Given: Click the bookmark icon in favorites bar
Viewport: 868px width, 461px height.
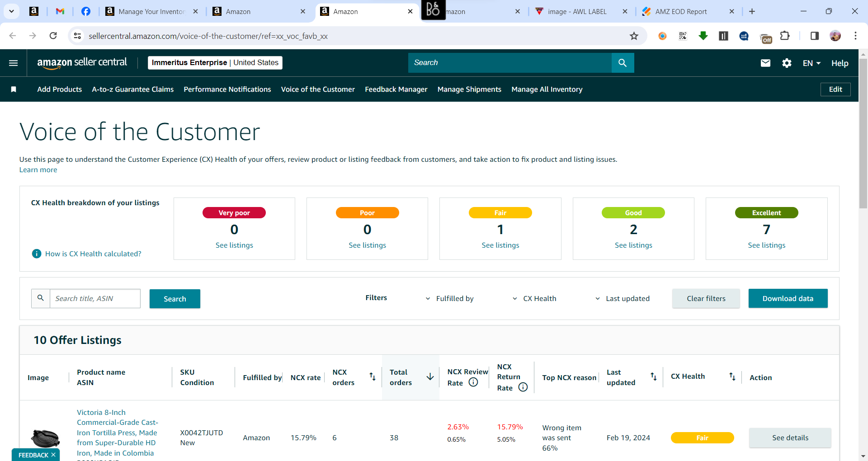Looking at the screenshot, I should [x=14, y=89].
